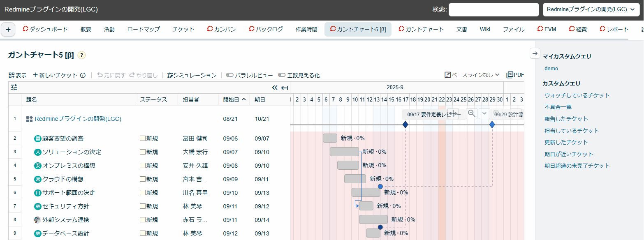The width and height of the screenshot is (644, 240).
Task: Check the 新規 status box for セキュリティ方針
Action: tap(143, 206)
